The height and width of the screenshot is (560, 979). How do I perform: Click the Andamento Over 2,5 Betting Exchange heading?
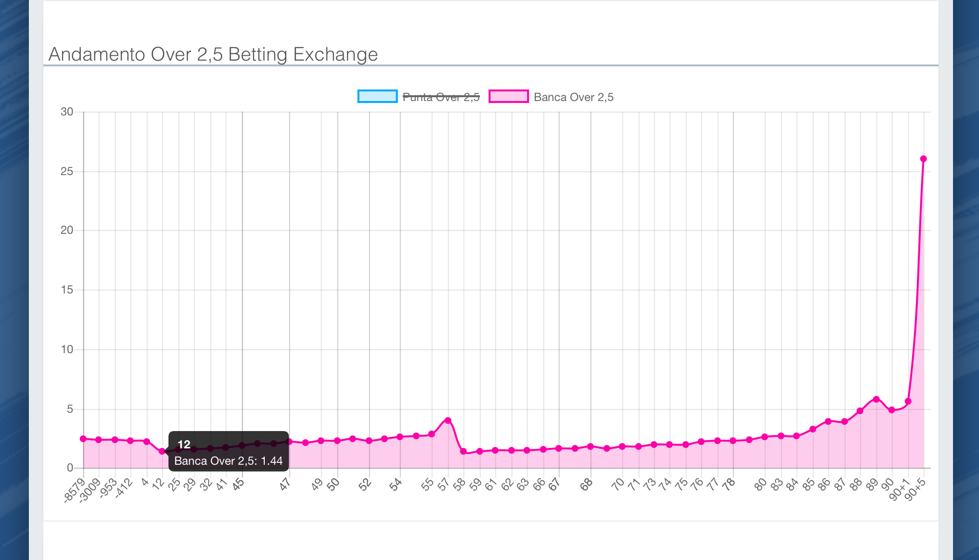point(213,54)
